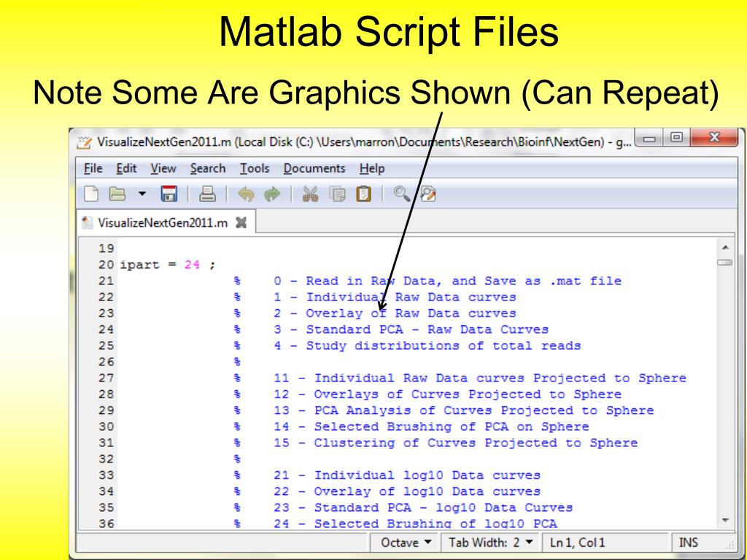Open the View menu

[x=163, y=168]
